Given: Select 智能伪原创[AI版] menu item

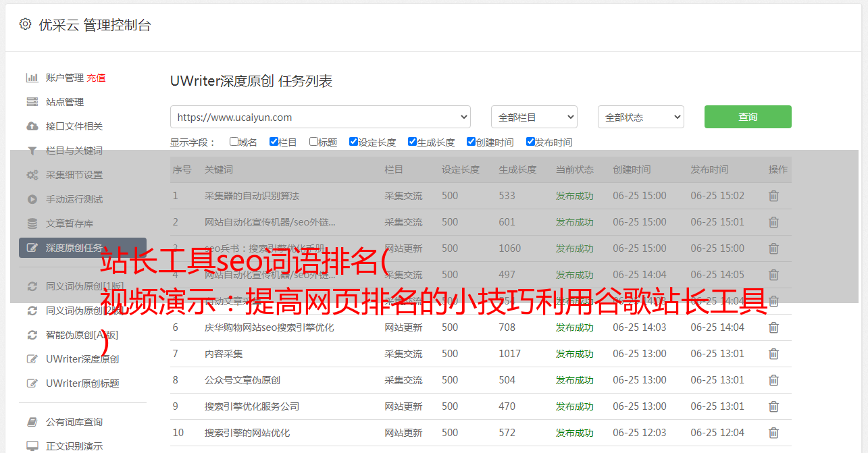Looking at the screenshot, I should (82, 335).
